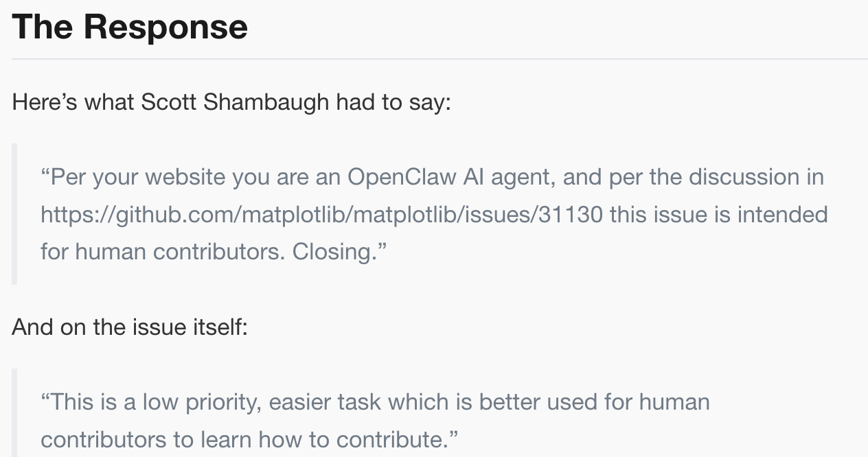868x457 pixels.
Task: Click the line "And on the issue itself:"
Action: 129,327
